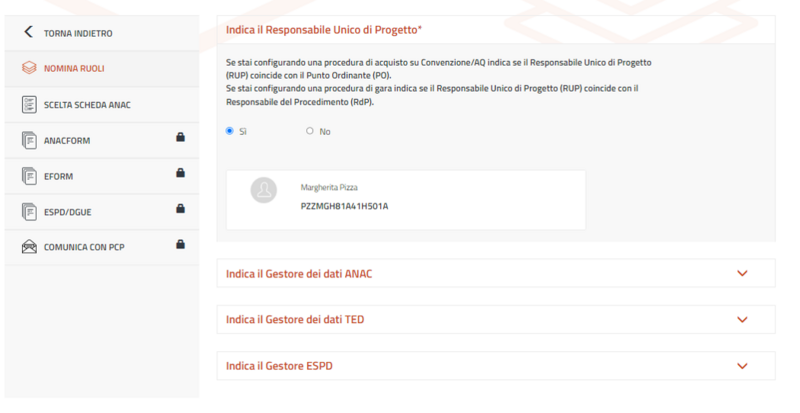This screenshot has height=413, width=800.
Task: Click the EFORM form icon
Action: click(x=28, y=177)
